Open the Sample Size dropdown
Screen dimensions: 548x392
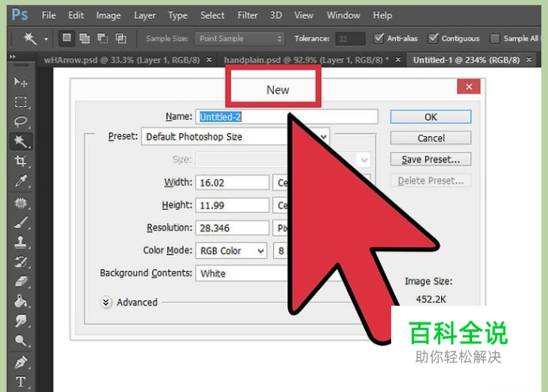click(240, 39)
